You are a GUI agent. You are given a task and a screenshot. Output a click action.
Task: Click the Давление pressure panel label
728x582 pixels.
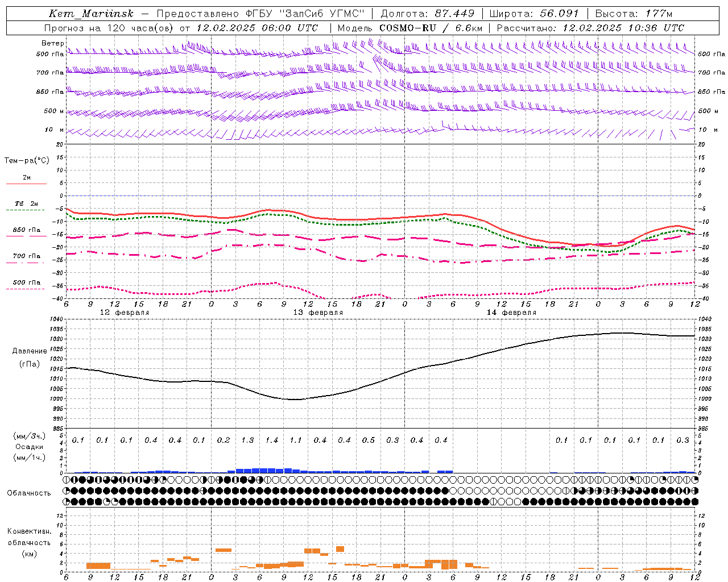30,351
